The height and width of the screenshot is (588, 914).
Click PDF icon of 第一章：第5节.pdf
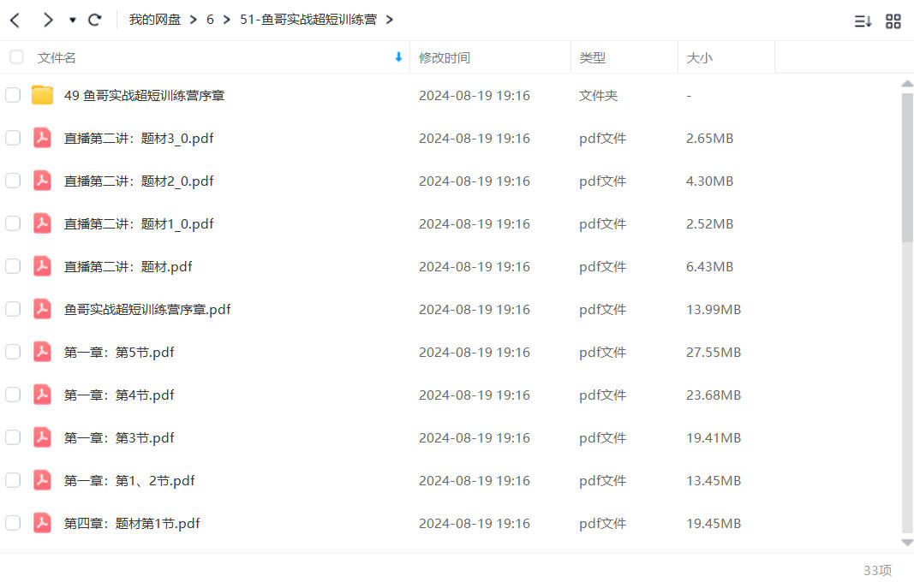point(42,352)
